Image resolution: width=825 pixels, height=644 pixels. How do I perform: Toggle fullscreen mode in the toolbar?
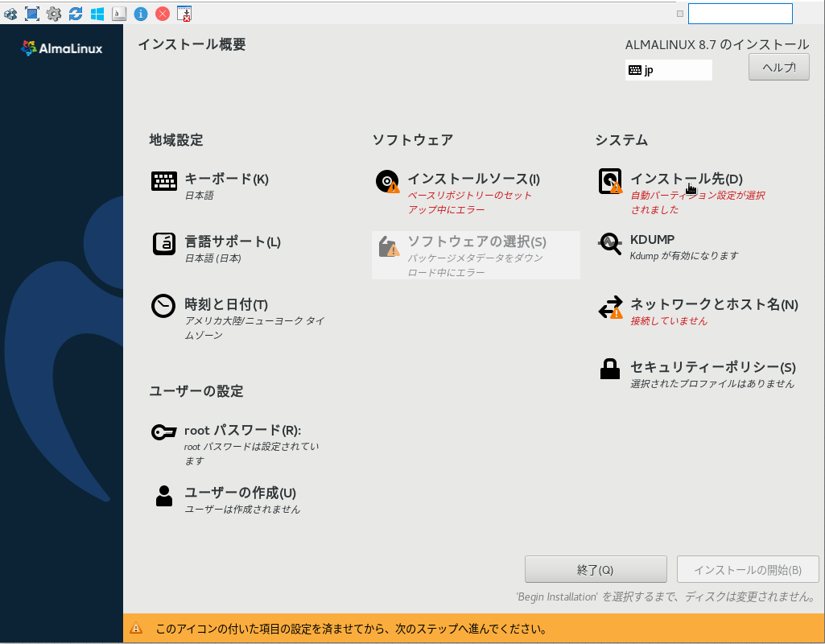click(x=31, y=13)
